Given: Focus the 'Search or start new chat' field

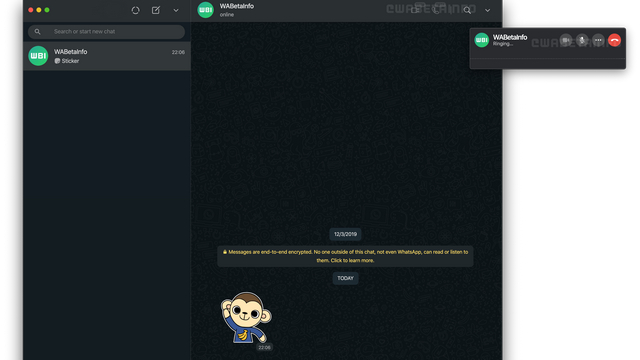Looking at the screenshot, I should (x=107, y=31).
